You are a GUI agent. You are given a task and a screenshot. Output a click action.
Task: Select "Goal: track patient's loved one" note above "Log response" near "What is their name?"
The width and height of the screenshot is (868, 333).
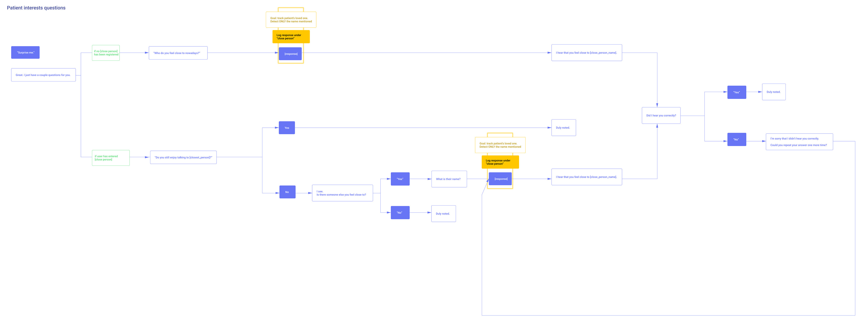point(500,145)
